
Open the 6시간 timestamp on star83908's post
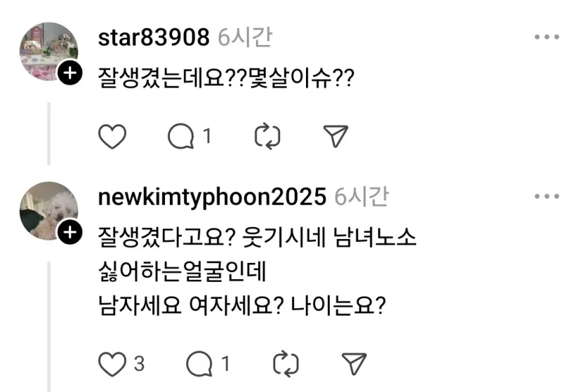[x=245, y=37]
